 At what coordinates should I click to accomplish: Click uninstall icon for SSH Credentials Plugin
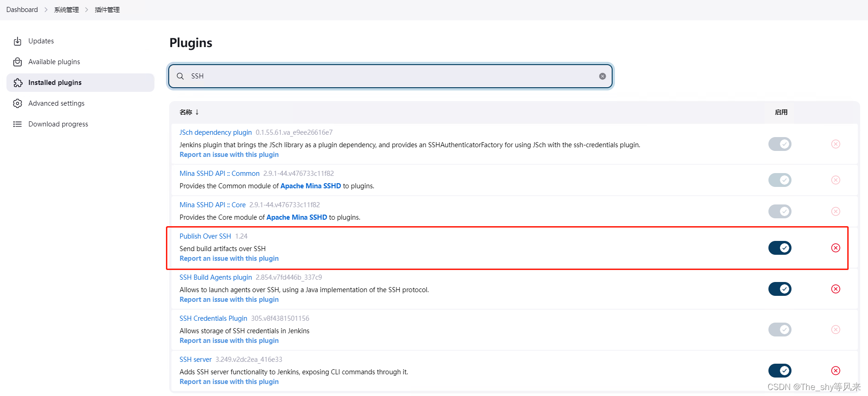(x=836, y=330)
